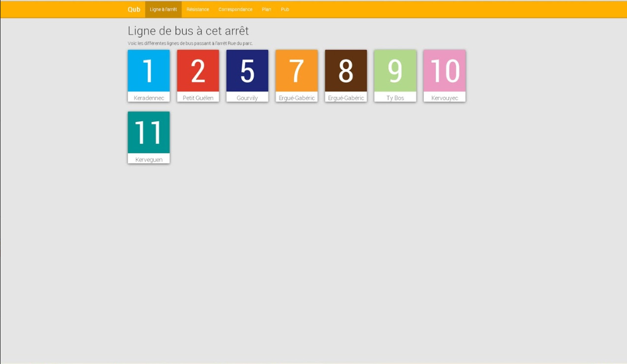Image resolution: width=627 pixels, height=364 pixels.
Task: Open the orange line 7 tile
Action: tap(296, 71)
